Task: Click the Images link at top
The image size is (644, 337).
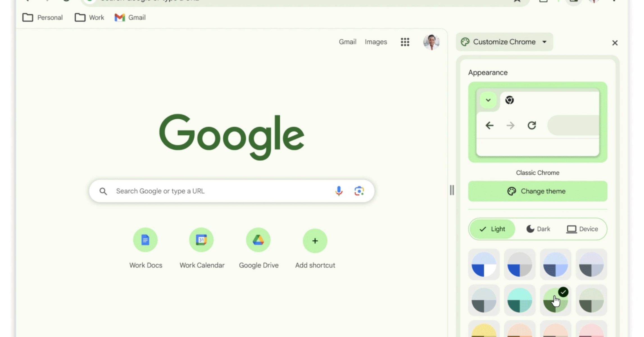Action: click(376, 42)
